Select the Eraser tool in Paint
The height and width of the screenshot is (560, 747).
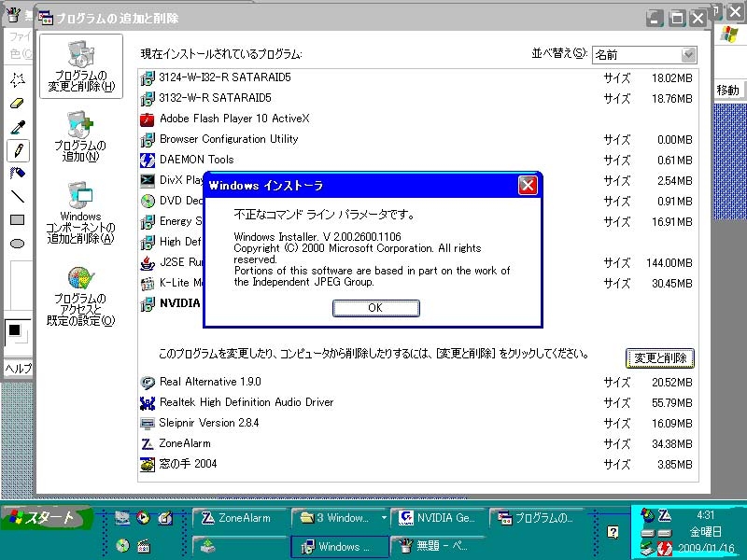18,103
